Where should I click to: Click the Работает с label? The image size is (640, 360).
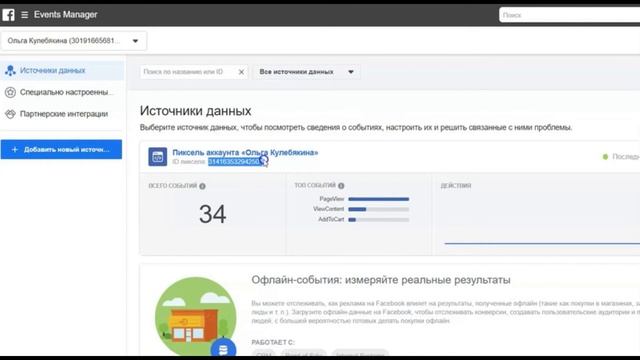click(x=273, y=342)
